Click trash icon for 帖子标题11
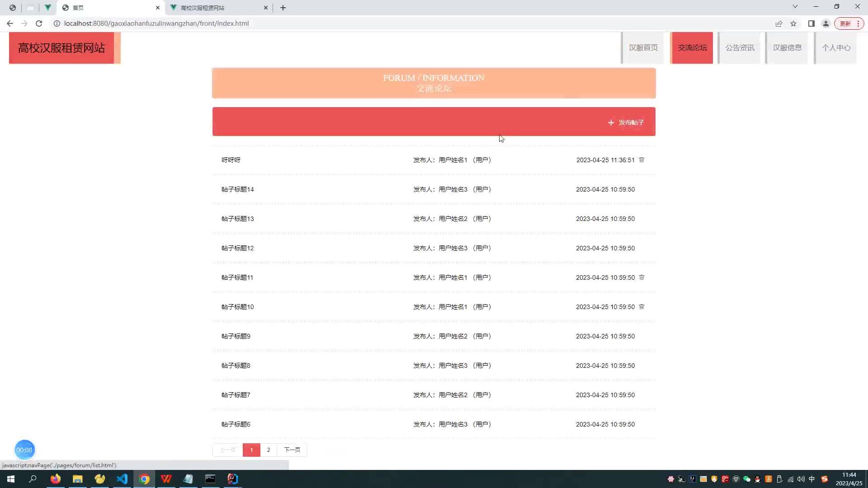This screenshot has width=868, height=488. [x=642, y=277]
